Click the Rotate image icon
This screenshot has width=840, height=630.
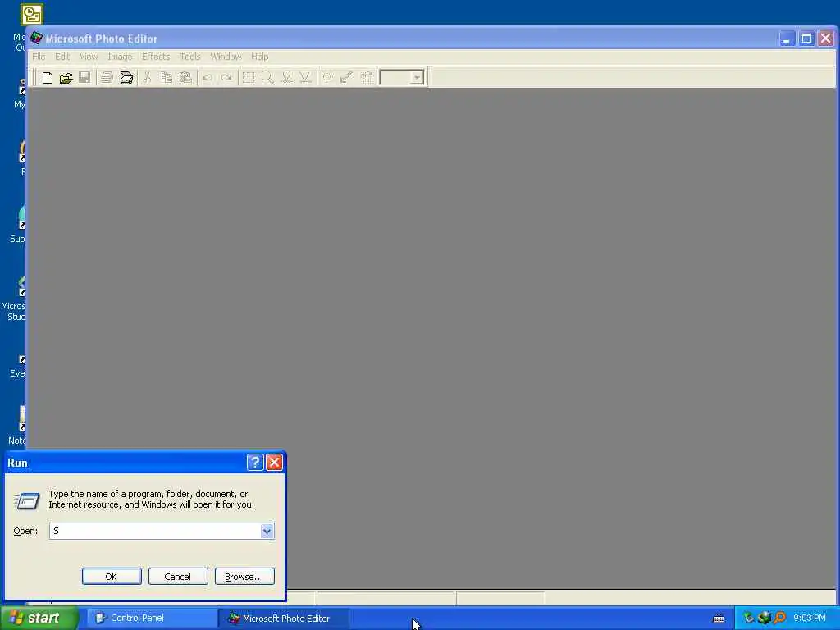367,78
